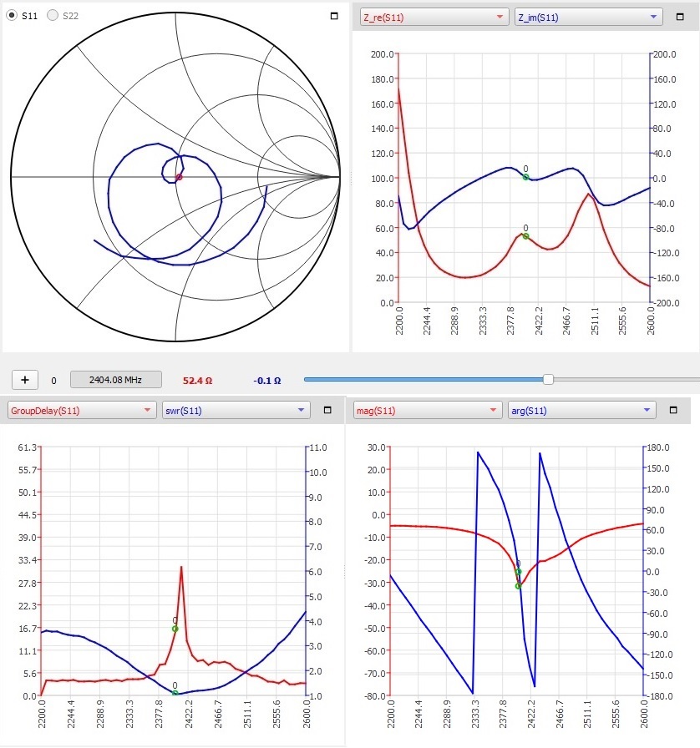Click marker 0 on the GroupDelay curve
The width and height of the screenshot is (700, 748).
coord(175,629)
